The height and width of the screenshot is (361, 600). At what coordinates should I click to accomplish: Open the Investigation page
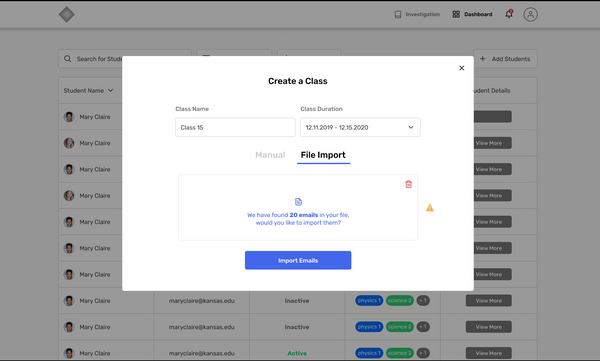coord(417,15)
